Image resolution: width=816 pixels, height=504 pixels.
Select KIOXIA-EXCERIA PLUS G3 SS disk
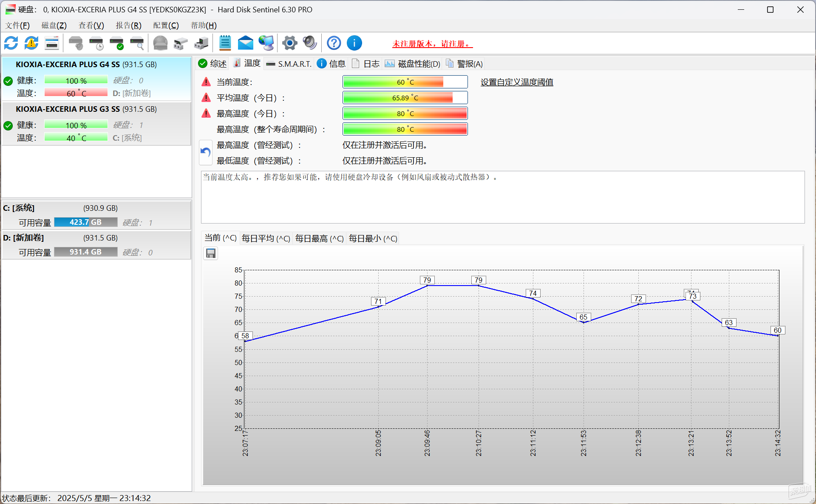click(x=96, y=124)
